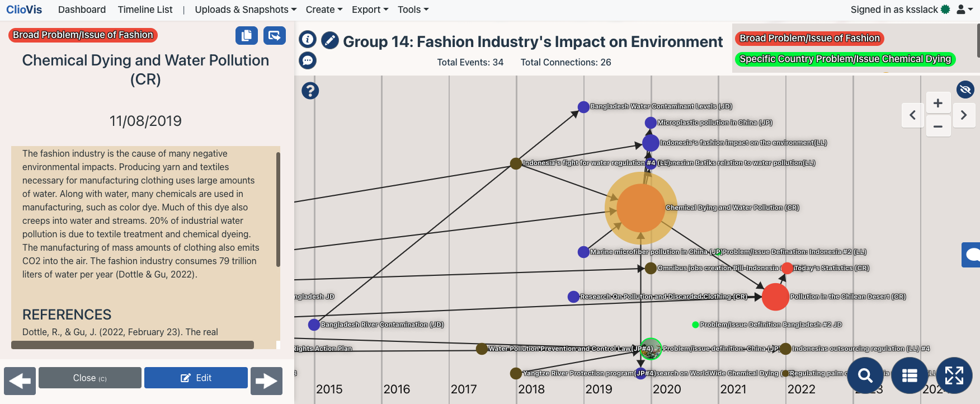Toggle the Specific Country Chemical Dying legend tag
This screenshot has width=980, height=404.
click(x=845, y=59)
